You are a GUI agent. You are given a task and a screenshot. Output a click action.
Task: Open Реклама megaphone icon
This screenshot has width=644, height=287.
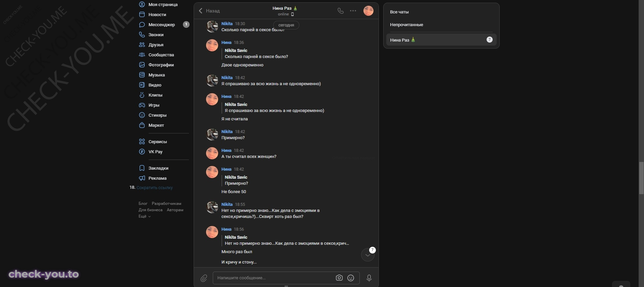click(142, 178)
